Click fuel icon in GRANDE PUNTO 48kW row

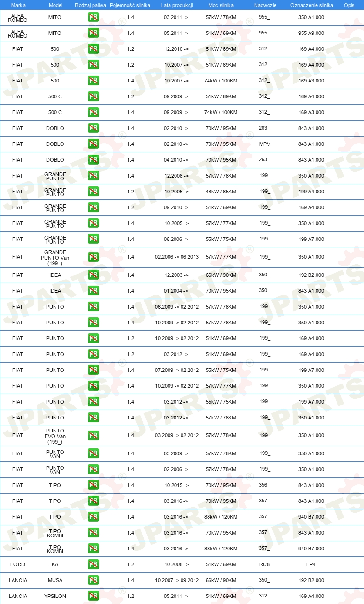(x=93, y=192)
